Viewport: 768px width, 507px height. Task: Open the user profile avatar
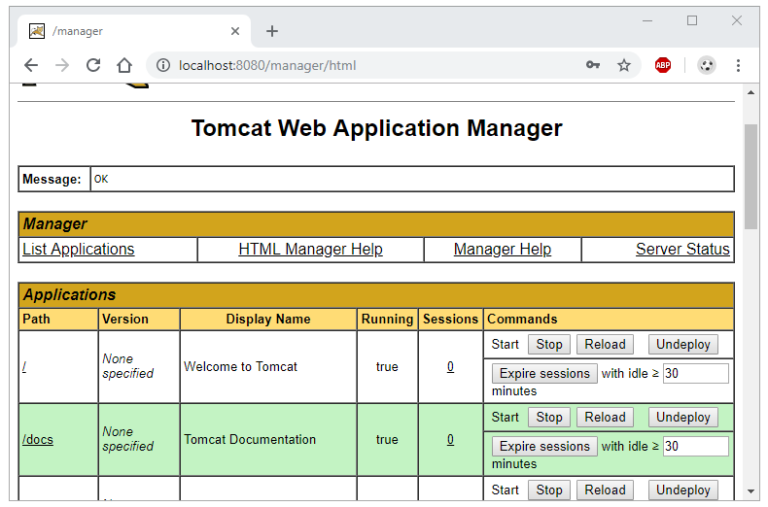[x=706, y=65]
